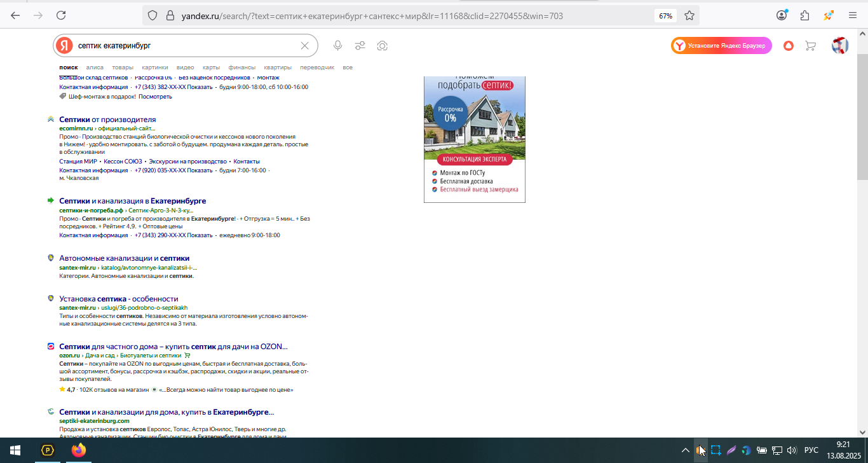Open the Firefox hamburger menu
This screenshot has width=868, height=463.
click(x=853, y=15)
